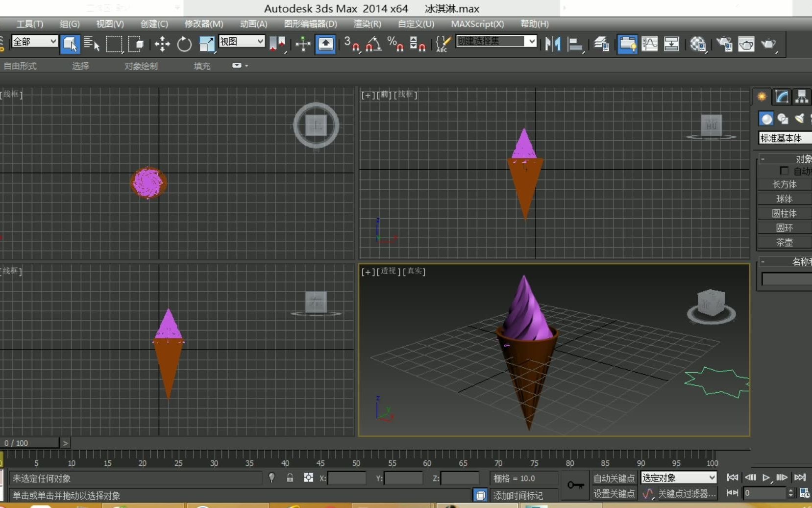Click the Select and Scale tool
This screenshot has width=812, height=508.
tap(206, 44)
